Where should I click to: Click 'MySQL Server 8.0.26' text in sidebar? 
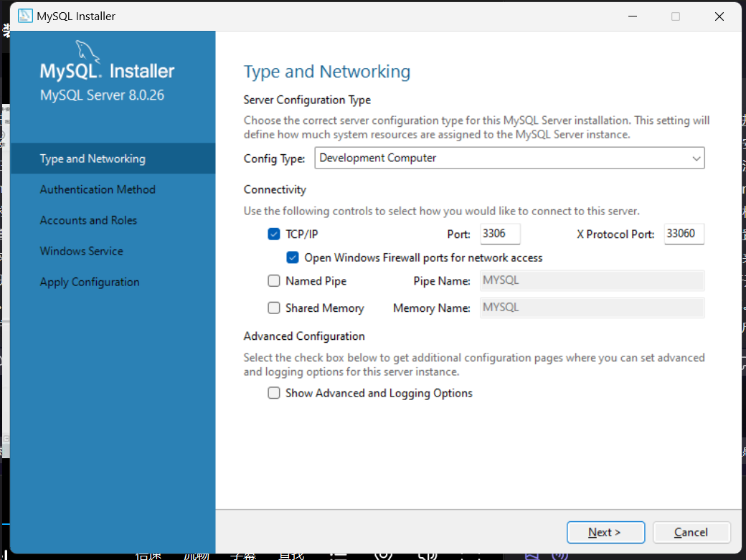[x=102, y=95]
